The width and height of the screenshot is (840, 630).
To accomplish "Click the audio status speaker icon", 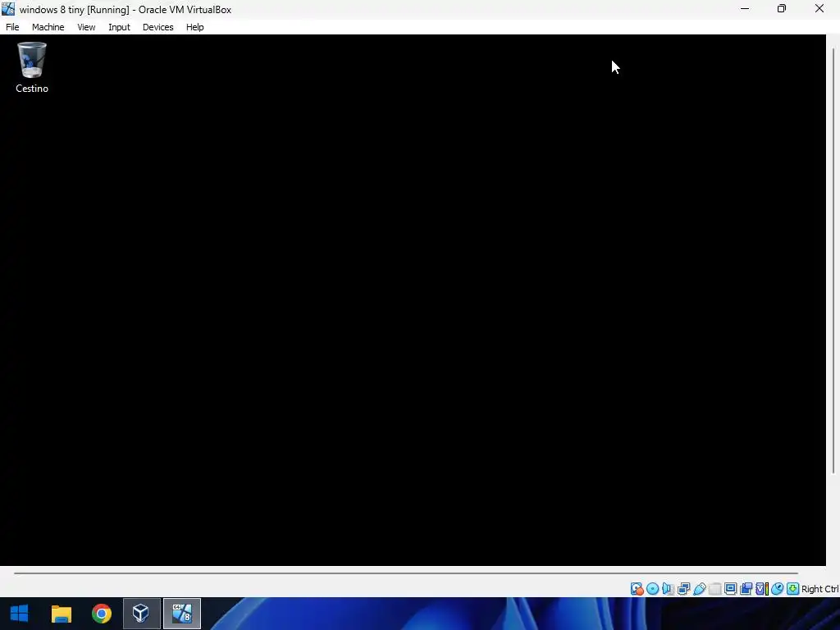I will point(668,589).
